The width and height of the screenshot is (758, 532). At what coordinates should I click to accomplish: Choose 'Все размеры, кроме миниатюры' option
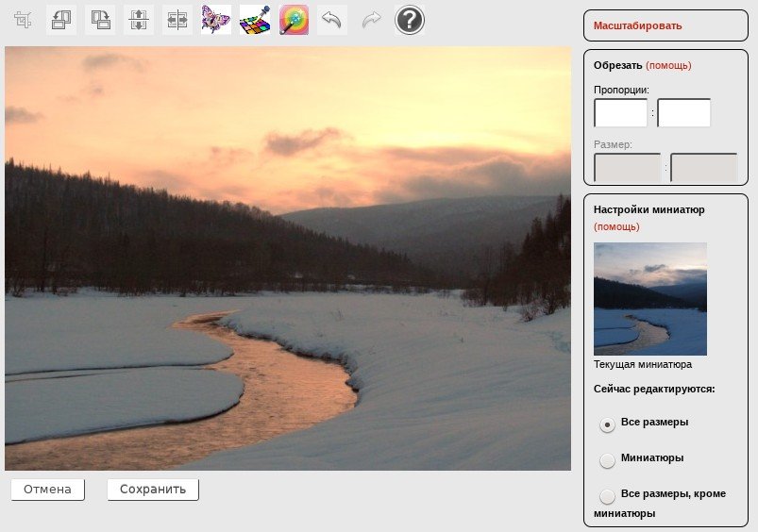pos(608,496)
